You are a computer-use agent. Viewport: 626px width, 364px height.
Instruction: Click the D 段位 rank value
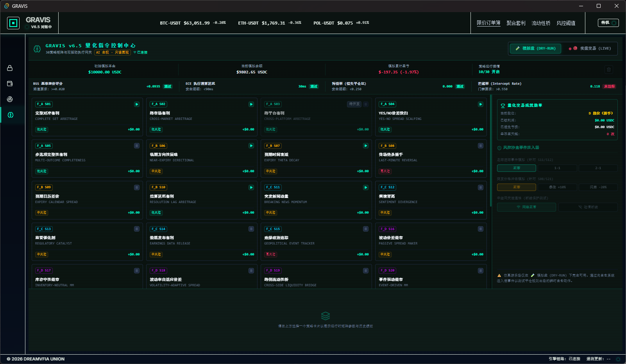point(601,113)
